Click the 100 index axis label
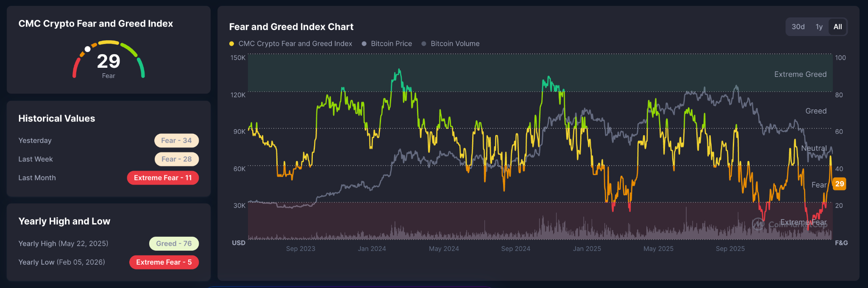 coord(840,58)
